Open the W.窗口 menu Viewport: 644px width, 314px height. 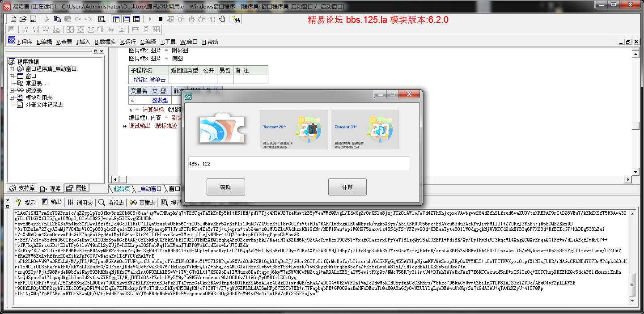[x=189, y=42]
